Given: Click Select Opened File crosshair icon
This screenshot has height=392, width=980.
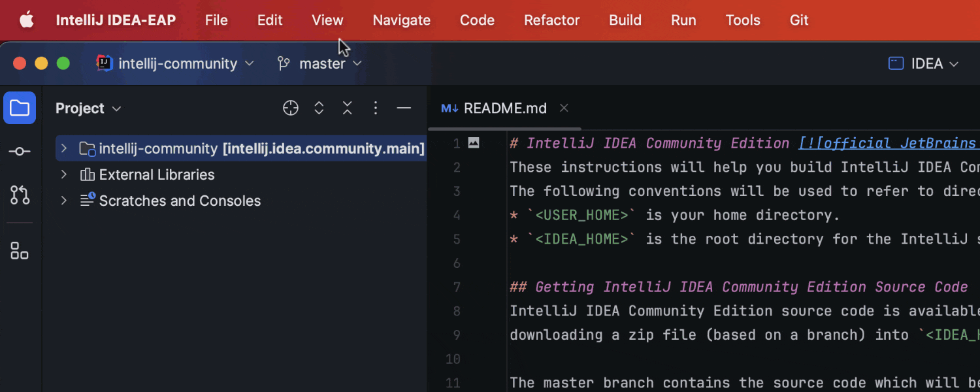Looking at the screenshot, I should point(291,108).
